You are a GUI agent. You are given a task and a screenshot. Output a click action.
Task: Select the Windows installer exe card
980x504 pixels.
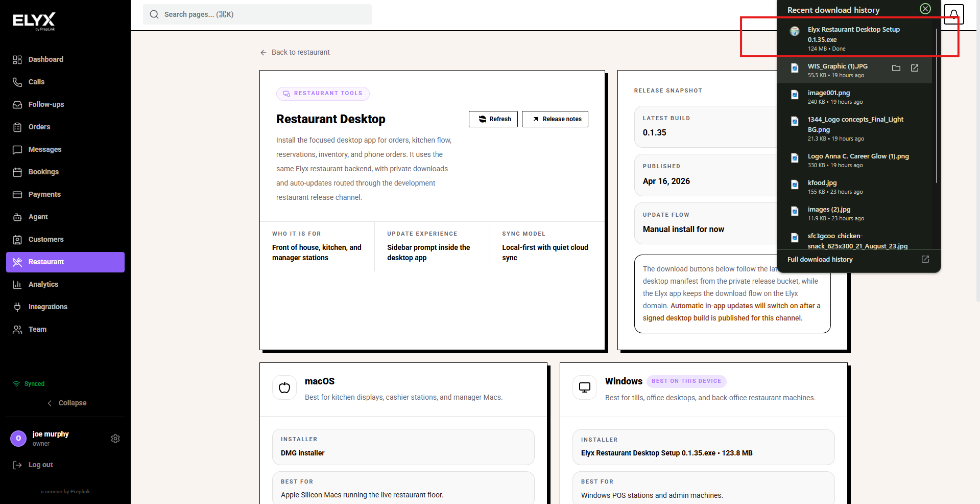click(x=704, y=447)
